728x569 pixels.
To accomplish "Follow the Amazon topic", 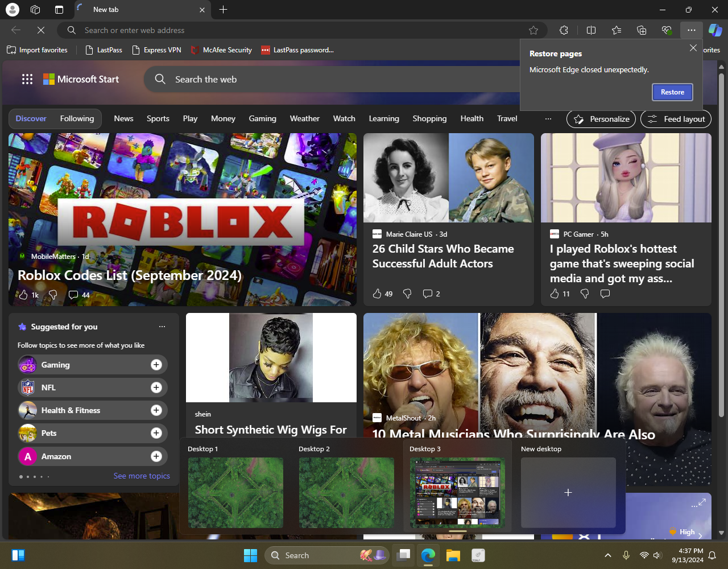I will [x=156, y=456].
